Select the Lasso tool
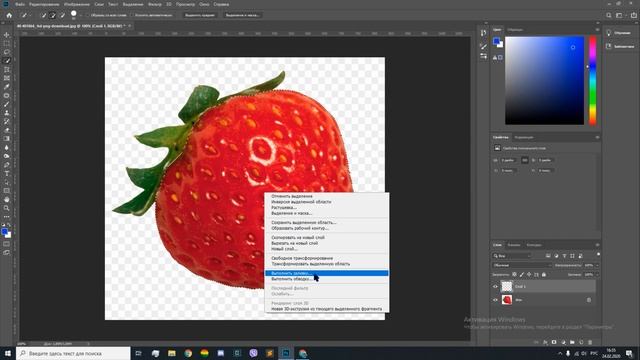Image resolution: width=640 pixels, height=360 pixels. coord(7,52)
